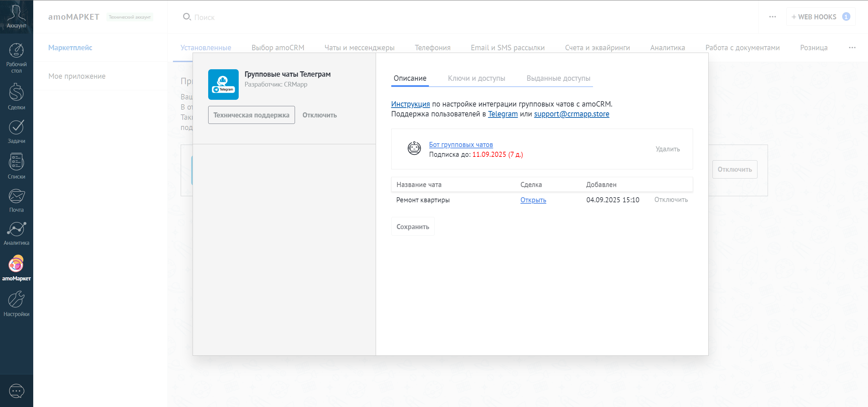The height and width of the screenshot is (407, 868).
Task: Open the chat bubble icon at sidebar bottom
Action: click(x=16, y=391)
